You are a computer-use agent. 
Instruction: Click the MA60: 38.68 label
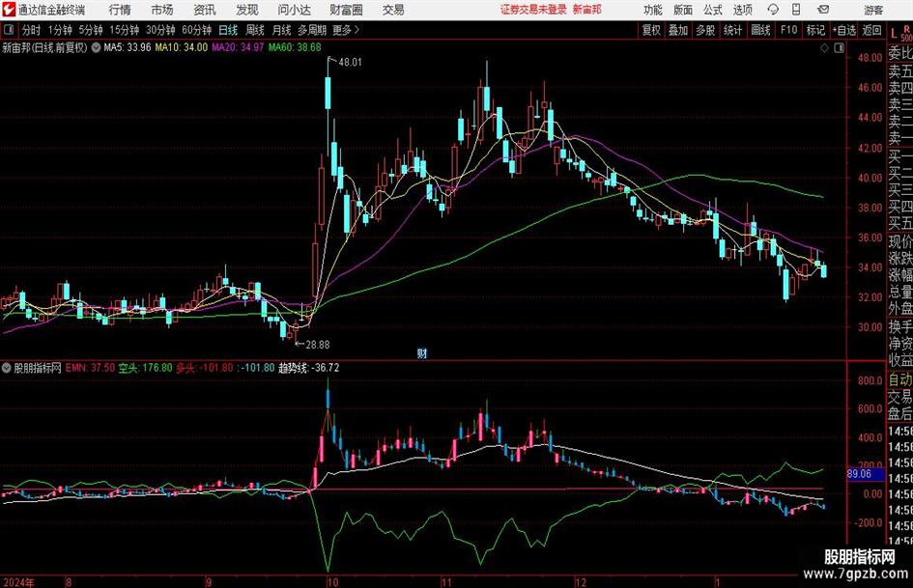pos(295,47)
